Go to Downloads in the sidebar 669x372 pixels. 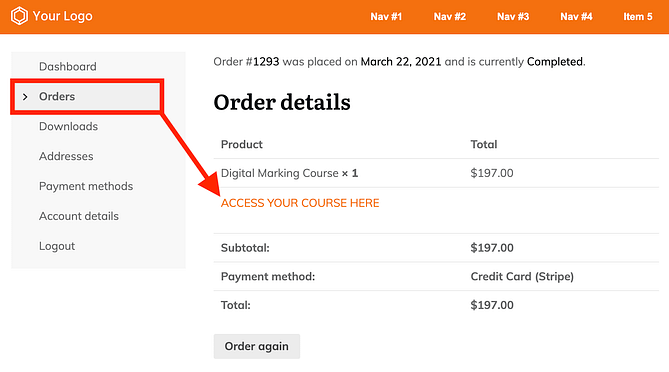click(x=68, y=126)
